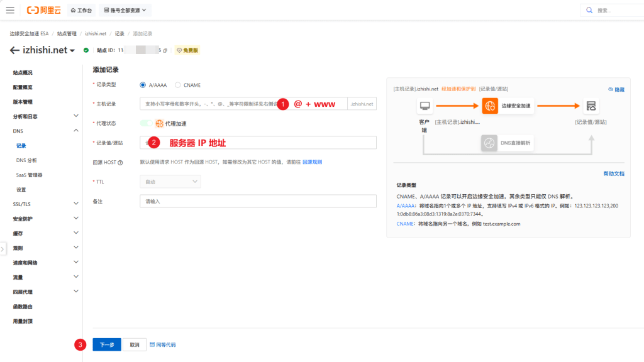This screenshot has width=644, height=362.
Task: Open DNS 分析 in the sidebar
Action: tap(26, 160)
